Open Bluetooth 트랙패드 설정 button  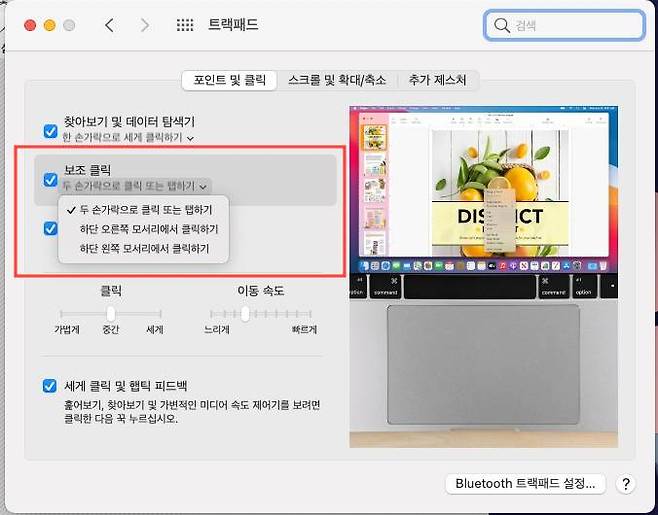click(525, 484)
